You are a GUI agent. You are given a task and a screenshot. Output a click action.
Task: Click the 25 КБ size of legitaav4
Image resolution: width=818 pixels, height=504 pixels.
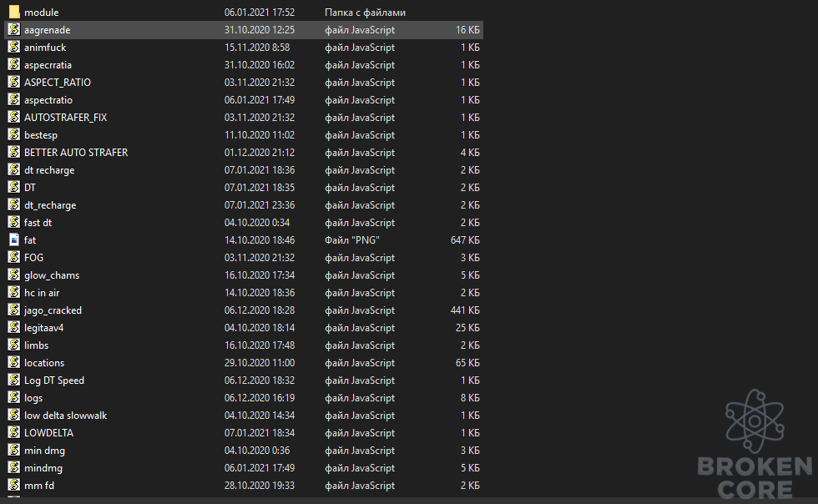[x=467, y=328]
